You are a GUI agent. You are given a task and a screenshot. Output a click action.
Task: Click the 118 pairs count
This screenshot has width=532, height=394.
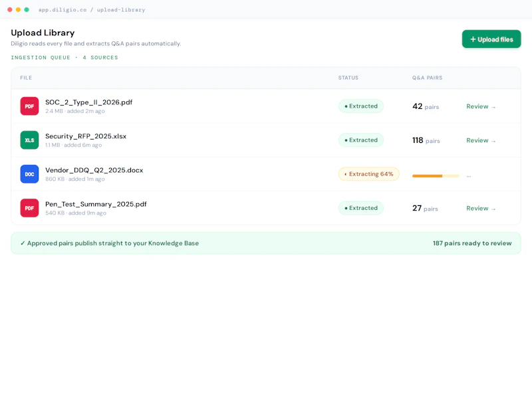pos(426,140)
